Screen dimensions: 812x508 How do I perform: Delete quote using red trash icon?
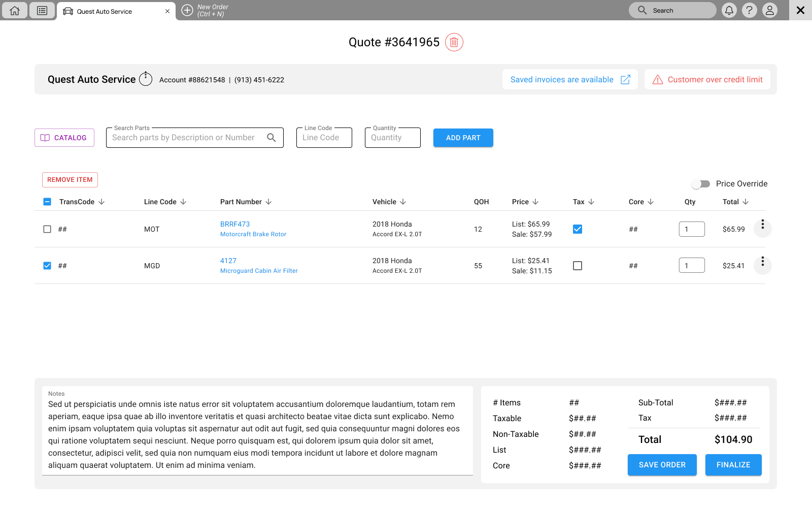(454, 42)
